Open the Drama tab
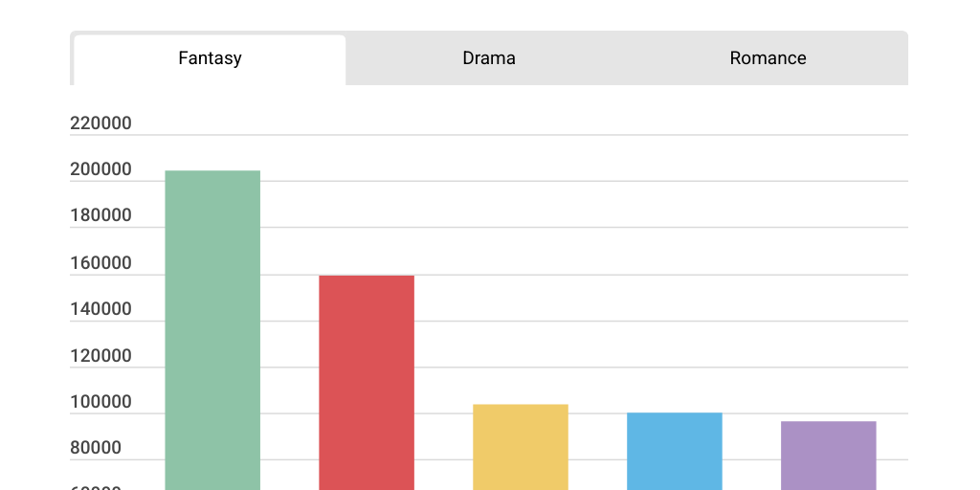980x490 pixels. coord(488,58)
